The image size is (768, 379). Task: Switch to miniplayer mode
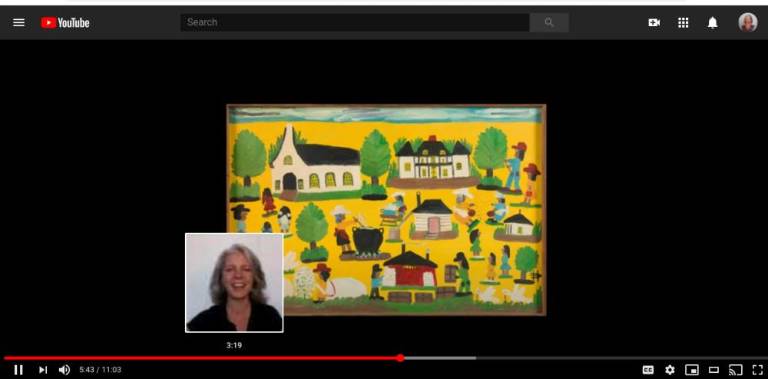692,370
